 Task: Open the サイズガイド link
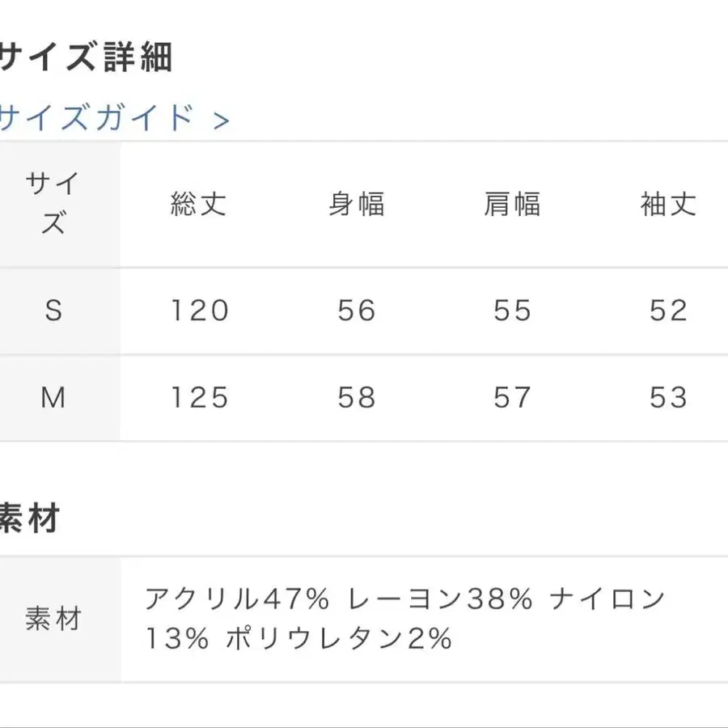[x=97, y=119]
